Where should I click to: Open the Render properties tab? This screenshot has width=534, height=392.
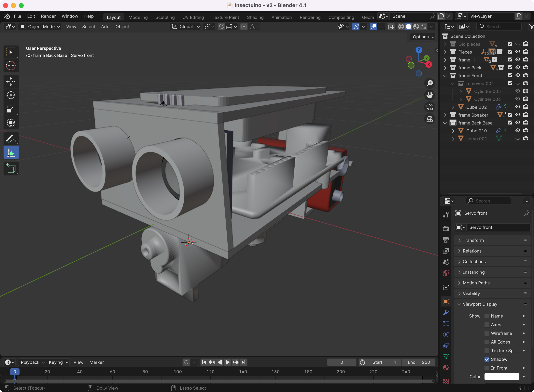coord(446,228)
